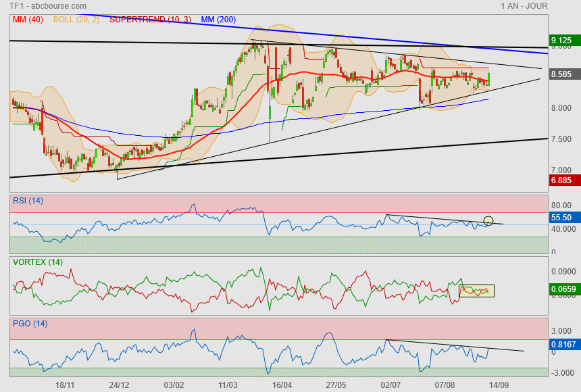This screenshot has width=581, height=392.
Task: Click the yellow highlighted box in Vortex panel
Action: tap(476, 291)
